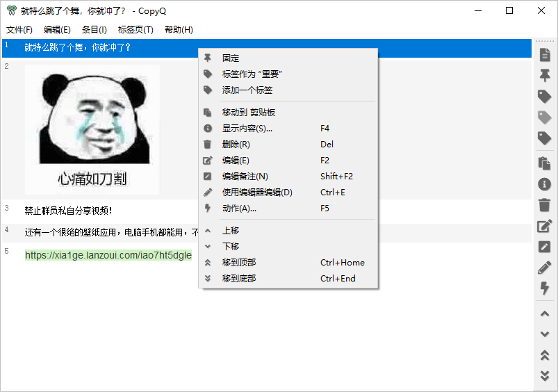Image resolution: width=558 pixels, height=392 pixels.
Task: Click the new item document icon in right toolbar
Action: (545, 55)
